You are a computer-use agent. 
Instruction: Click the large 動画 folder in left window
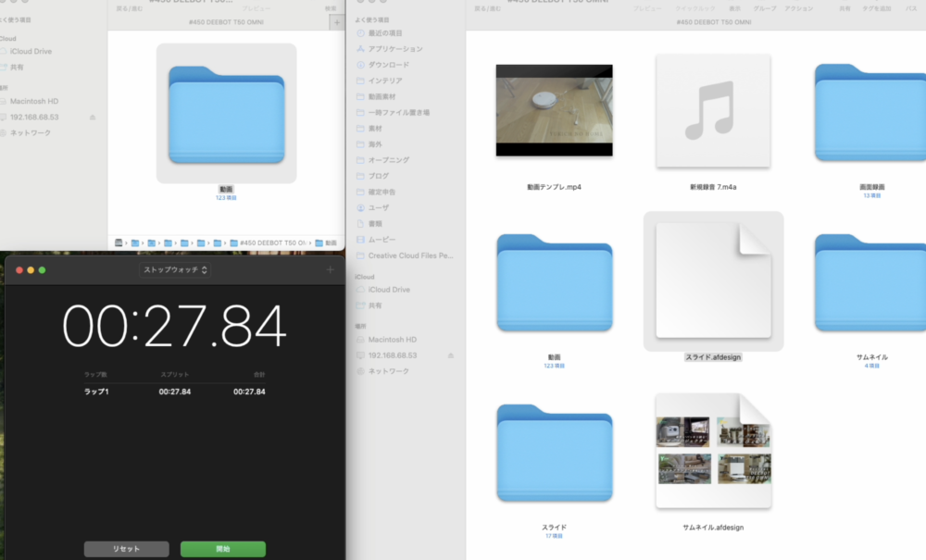pyautogui.click(x=227, y=113)
